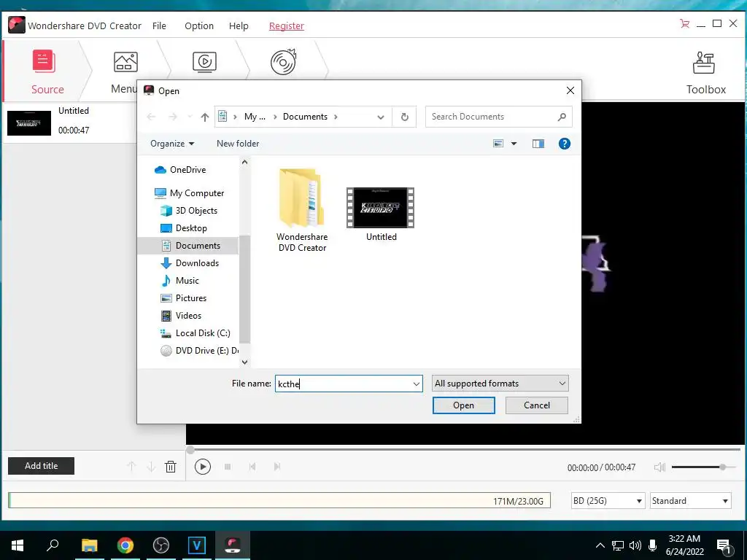The height and width of the screenshot is (560, 747).
Task: Open All supported formats filter dropdown
Action: coord(500,384)
